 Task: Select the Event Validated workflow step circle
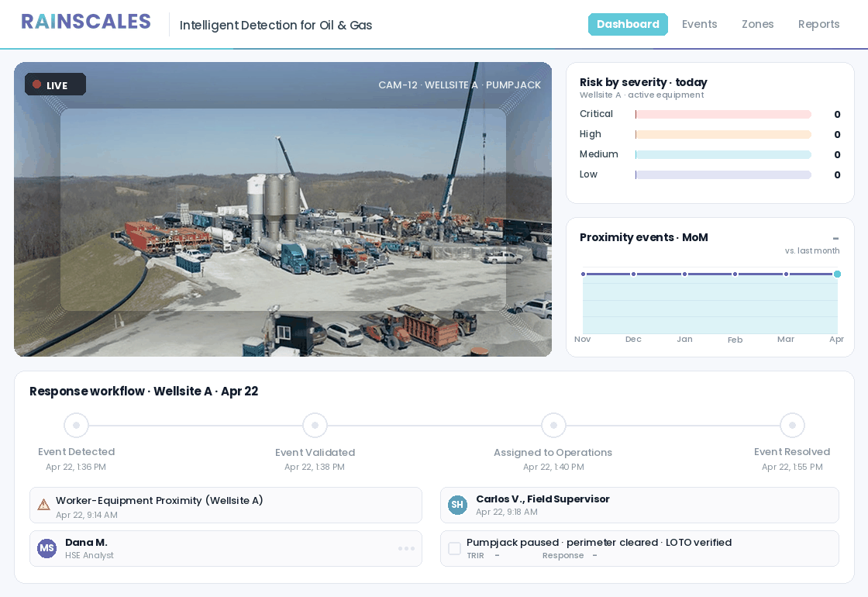coord(315,425)
